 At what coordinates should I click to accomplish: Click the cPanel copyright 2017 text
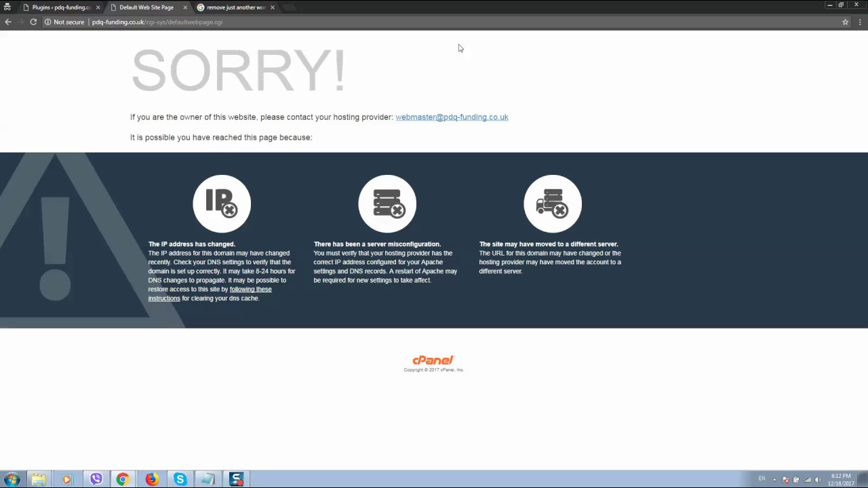click(433, 370)
